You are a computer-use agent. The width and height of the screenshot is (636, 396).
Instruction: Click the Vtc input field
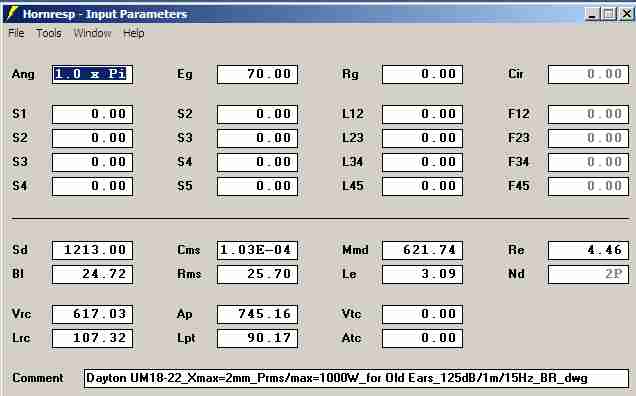(422, 314)
